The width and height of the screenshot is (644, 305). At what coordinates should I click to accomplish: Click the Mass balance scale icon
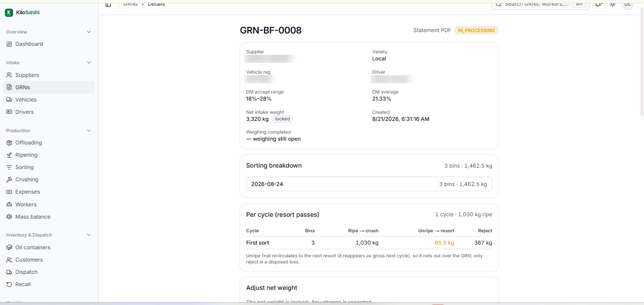(x=9, y=217)
